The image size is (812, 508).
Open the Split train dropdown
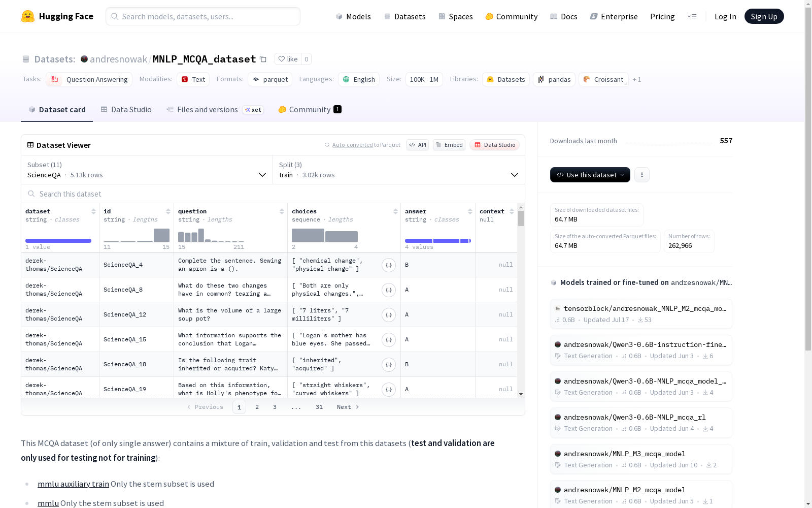click(x=399, y=170)
